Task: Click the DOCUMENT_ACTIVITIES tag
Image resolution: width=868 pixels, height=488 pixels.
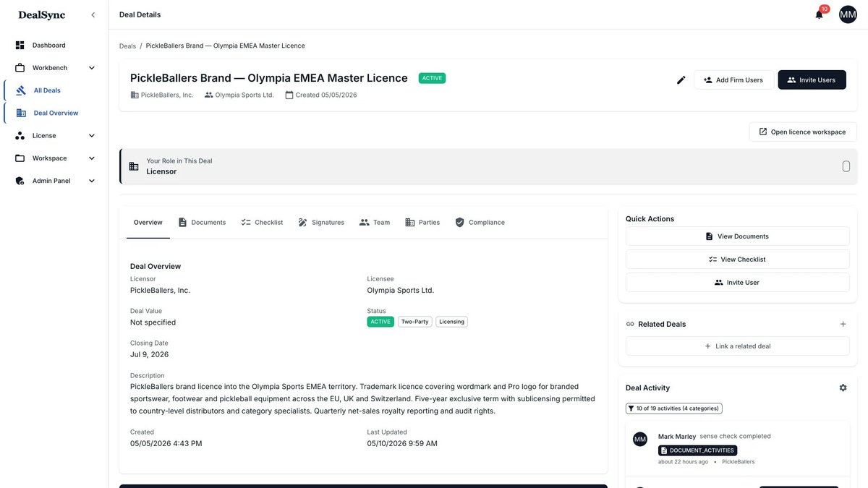Action: point(697,450)
